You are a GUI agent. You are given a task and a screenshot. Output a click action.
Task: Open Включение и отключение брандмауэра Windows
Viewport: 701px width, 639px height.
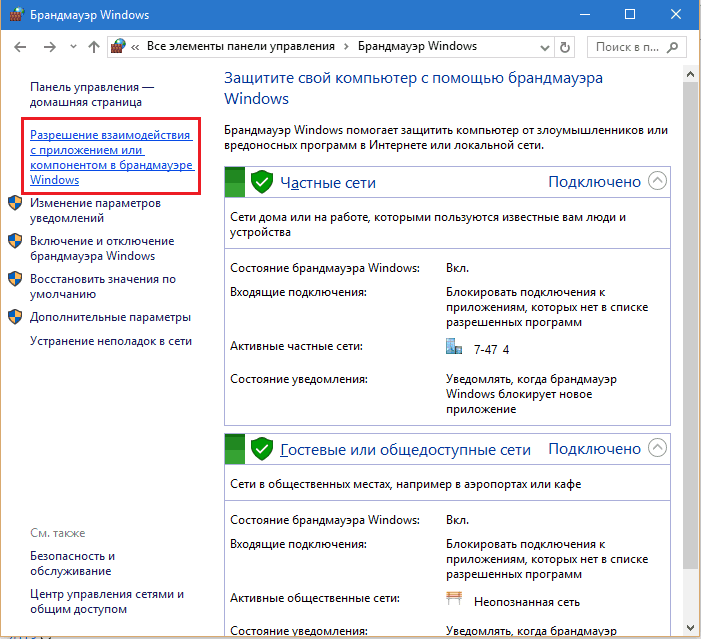click(x=102, y=248)
